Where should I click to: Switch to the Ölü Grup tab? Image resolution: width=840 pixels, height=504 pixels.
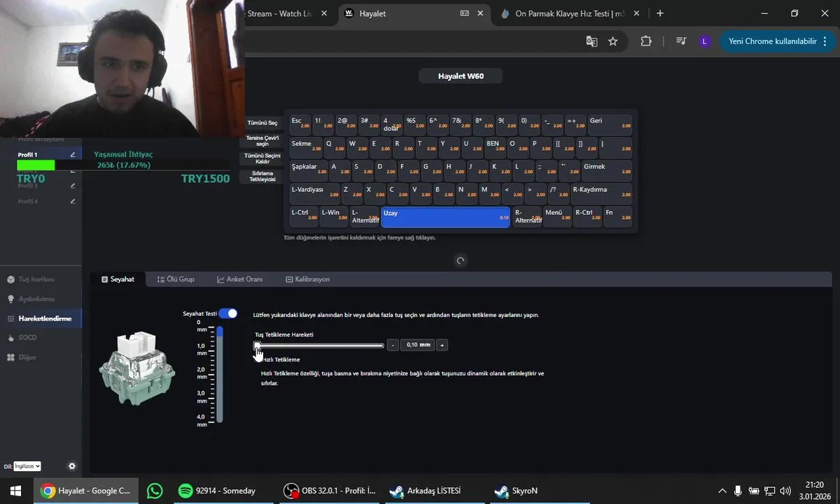coord(176,279)
